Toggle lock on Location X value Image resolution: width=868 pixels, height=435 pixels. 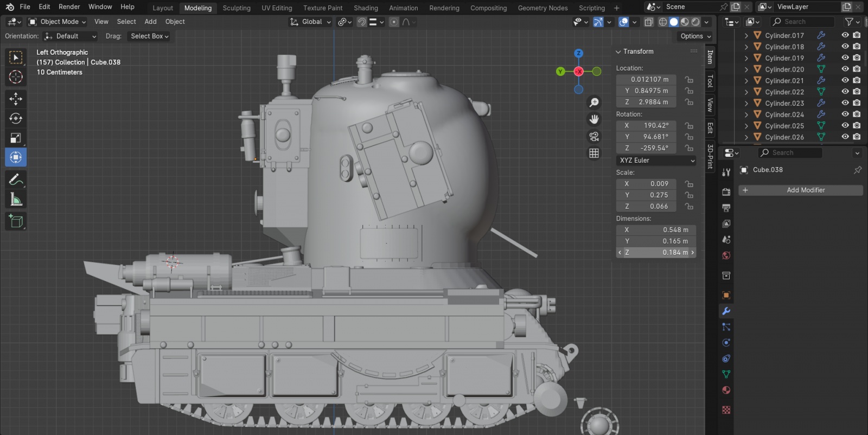point(689,79)
